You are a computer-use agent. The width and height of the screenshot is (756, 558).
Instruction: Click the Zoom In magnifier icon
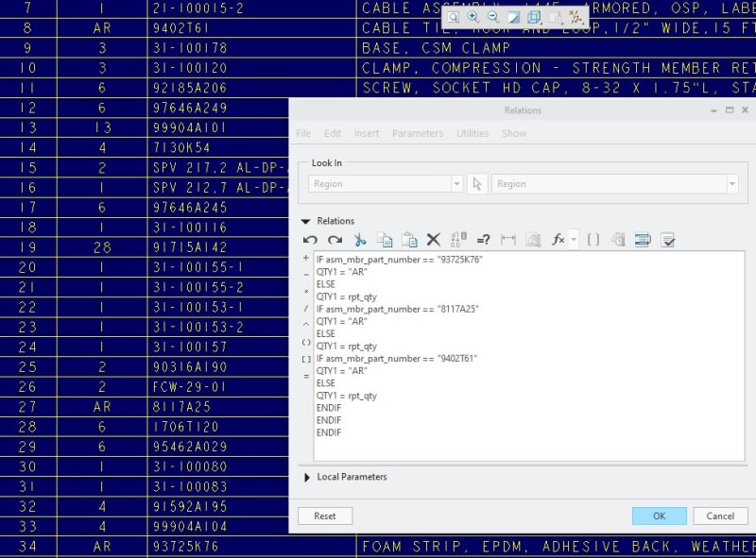click(x=473, y=17)
